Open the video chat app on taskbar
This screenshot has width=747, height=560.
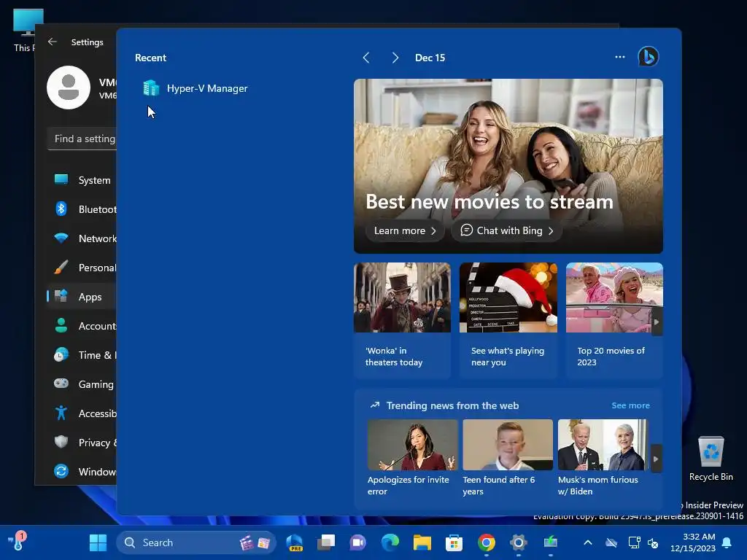point(357,542)
